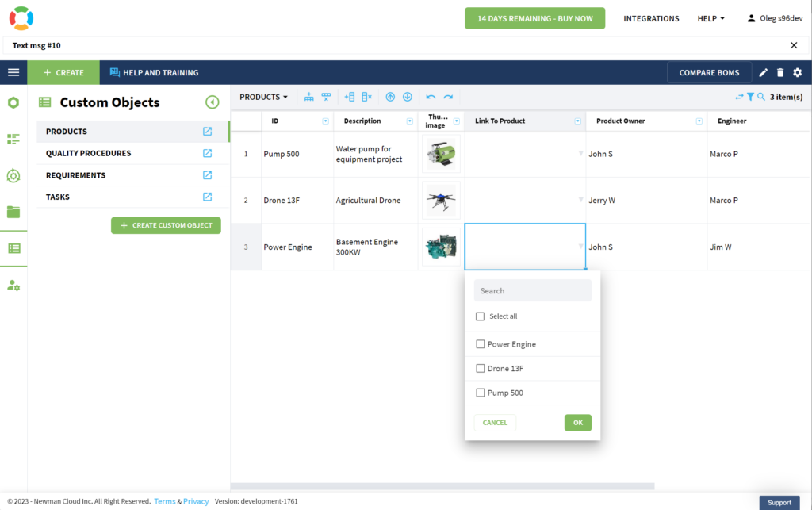The height and width of the screenshot is (510, 812).
Task: Click the Search field in popup
Action: [x=532, y=290]
